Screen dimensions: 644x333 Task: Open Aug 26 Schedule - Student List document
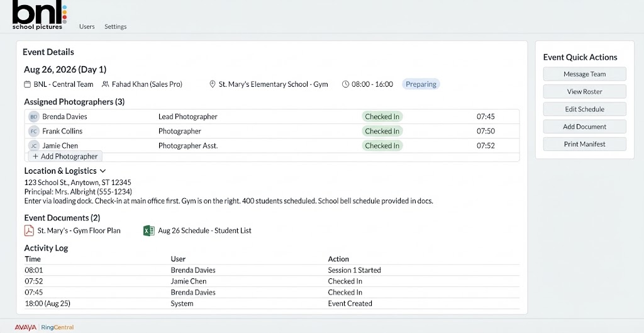click(x=204, y=230)
